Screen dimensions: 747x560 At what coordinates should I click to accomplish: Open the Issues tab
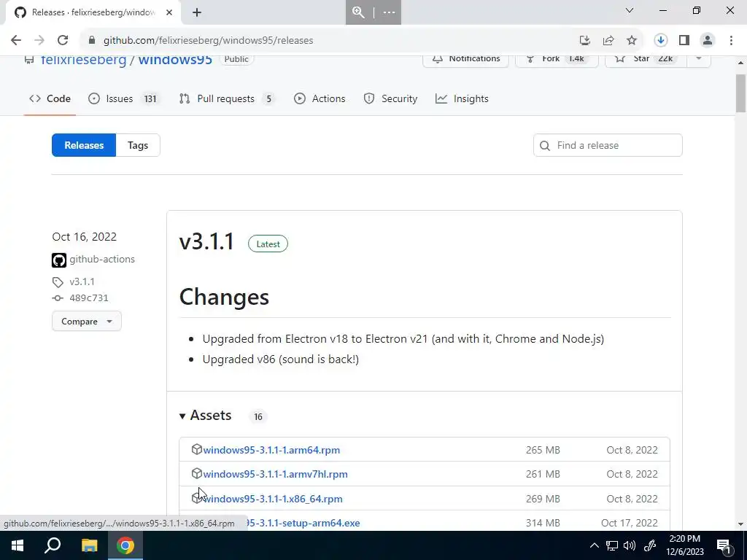[123, 98]
